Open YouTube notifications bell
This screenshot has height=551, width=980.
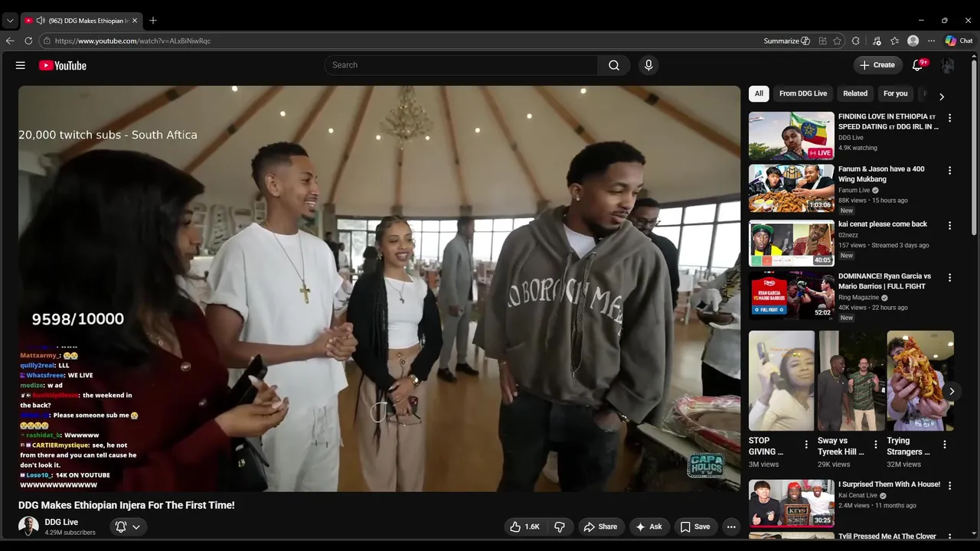(x=918, y=65)
